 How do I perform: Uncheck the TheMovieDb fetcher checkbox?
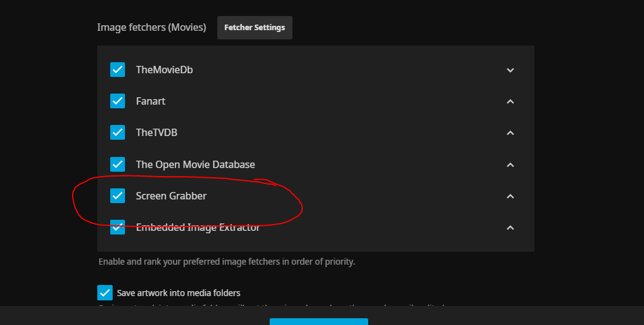[x=118, y=70]
